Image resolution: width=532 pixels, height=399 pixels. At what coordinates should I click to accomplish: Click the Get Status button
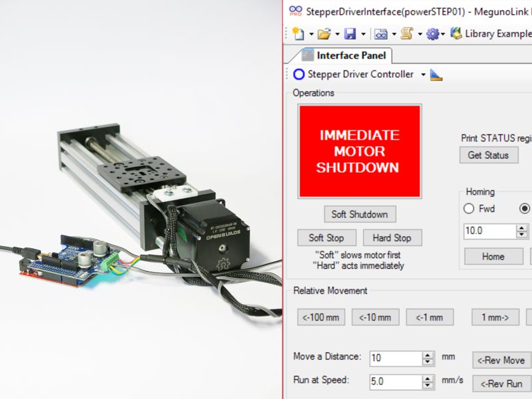point(489,155)
